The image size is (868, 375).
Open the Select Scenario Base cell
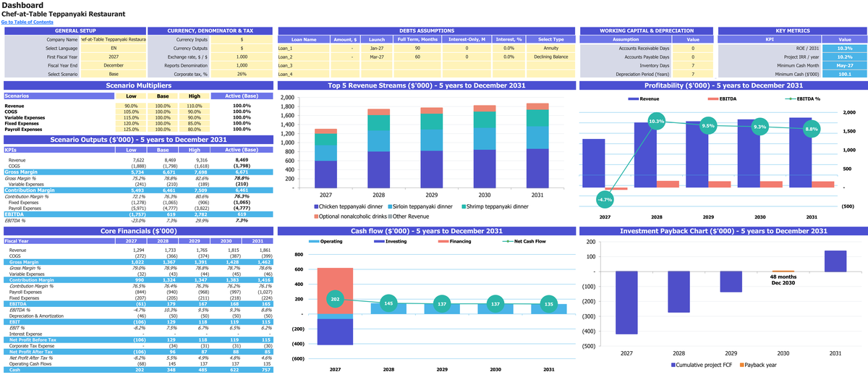114,74
